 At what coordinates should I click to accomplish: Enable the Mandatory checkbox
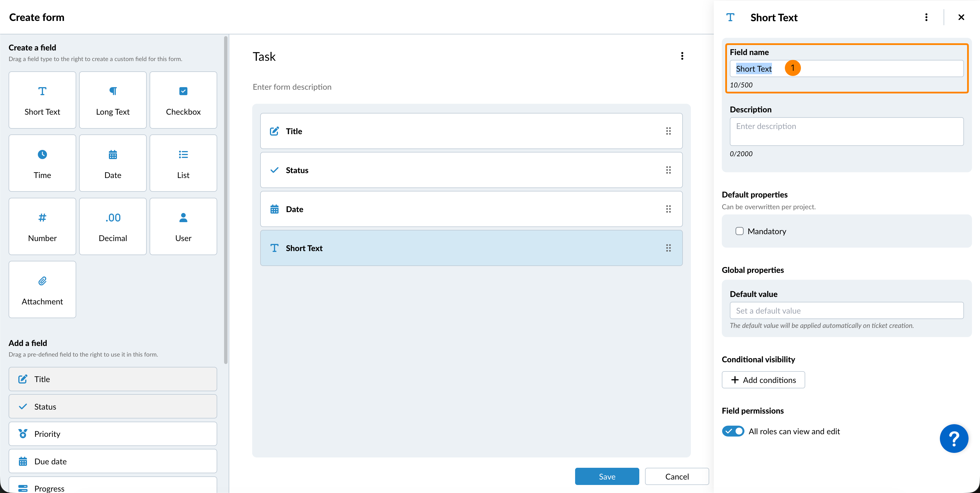(739, 231)
